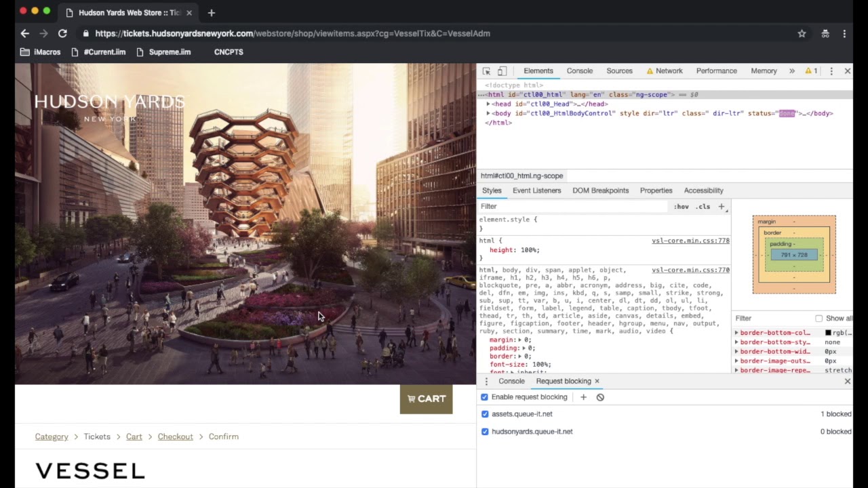Add a new style rule plus icon
This screenshot has width=868, height=488.
click(722, 207)
